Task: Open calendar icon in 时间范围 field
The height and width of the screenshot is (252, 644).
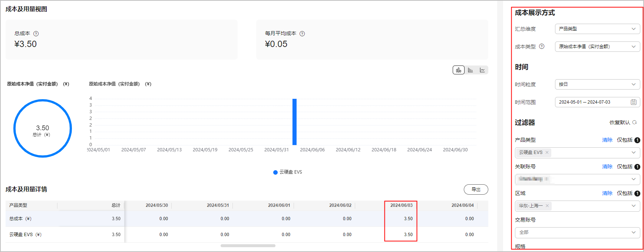Action: [634, 102]
